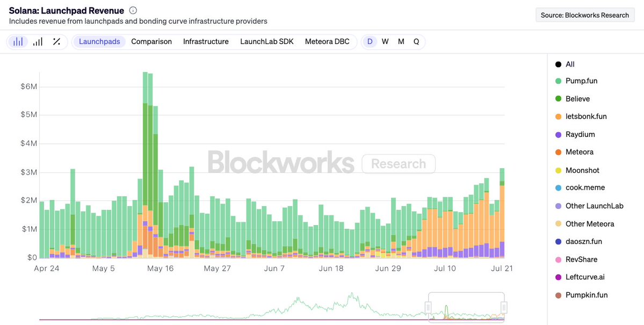Choose monthly M granularity
Image resolution: width=644 pixels, height=325 pixels.
click(401, 41)
